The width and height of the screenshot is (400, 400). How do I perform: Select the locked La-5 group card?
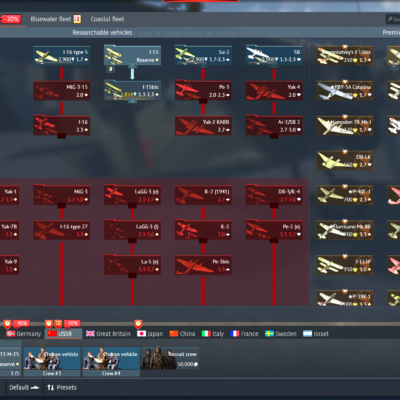point(132,265)
